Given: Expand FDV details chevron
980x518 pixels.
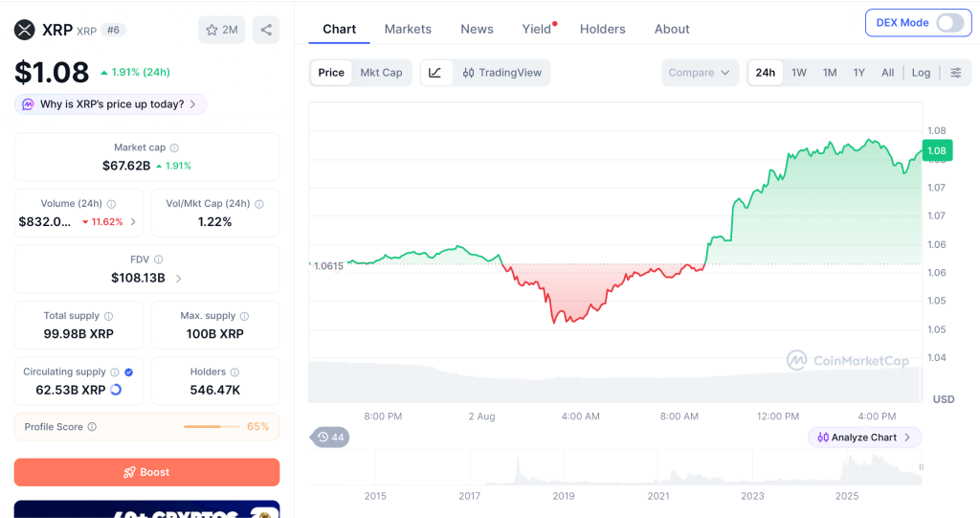Looking at the screenshot, I should point(179,279).
